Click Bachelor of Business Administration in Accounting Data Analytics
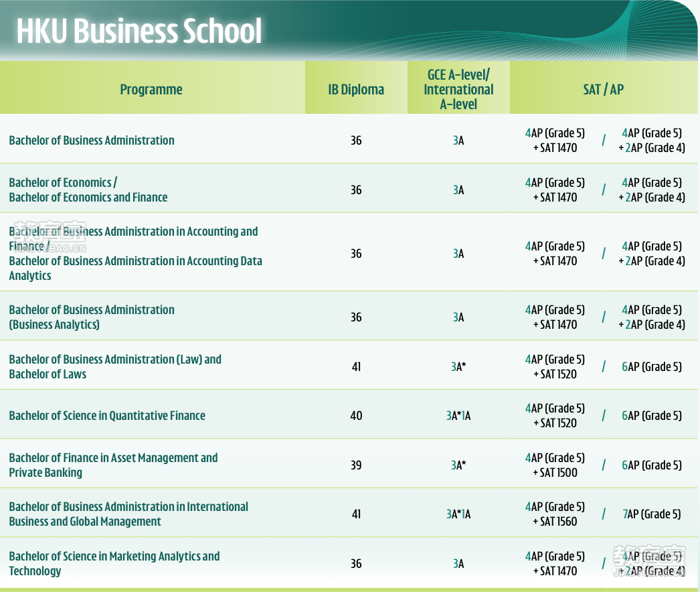Image resolution: width=700 pixels, height=592 pixels. pos(135,268)
